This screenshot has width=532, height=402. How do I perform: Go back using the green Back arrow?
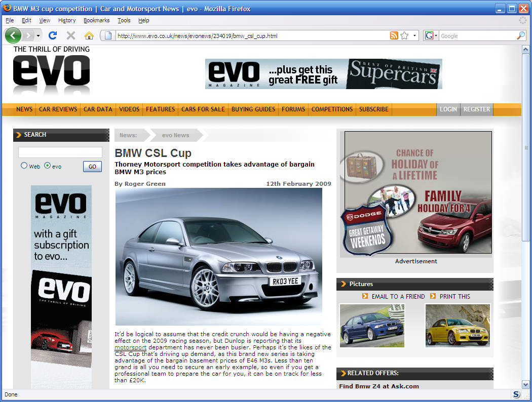click(x=13, y=35)
